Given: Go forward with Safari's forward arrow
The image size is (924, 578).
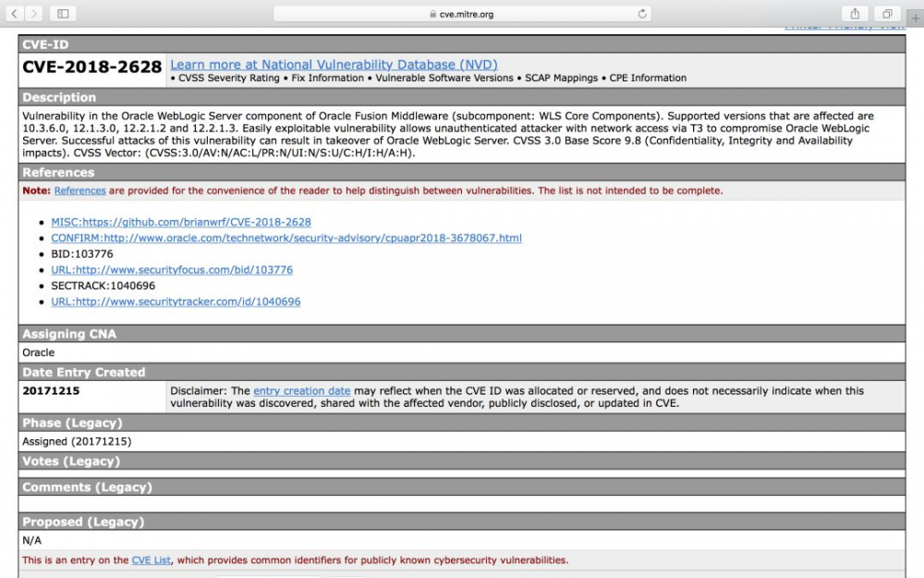Looking at the screenshot, I should (33, 14).
